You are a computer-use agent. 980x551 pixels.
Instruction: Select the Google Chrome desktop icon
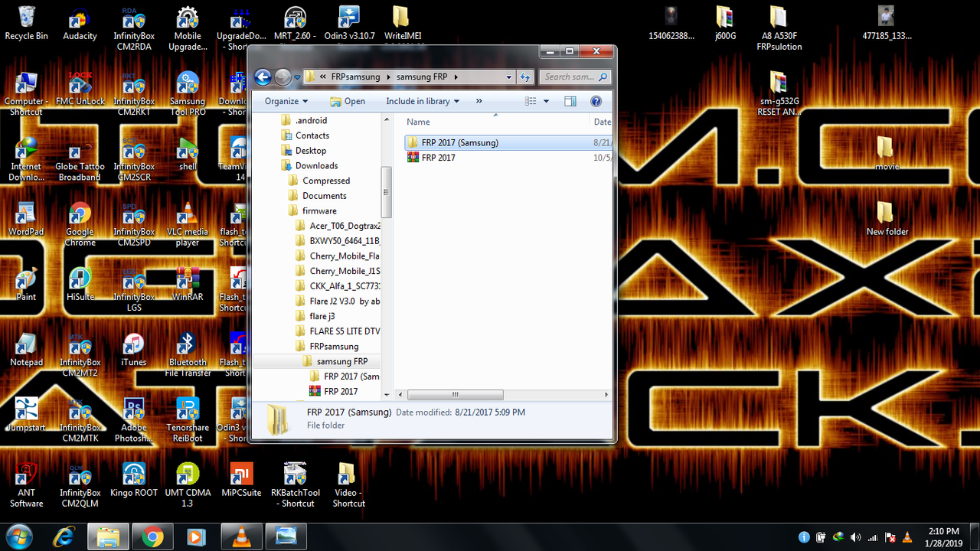(x=80, y=224)
